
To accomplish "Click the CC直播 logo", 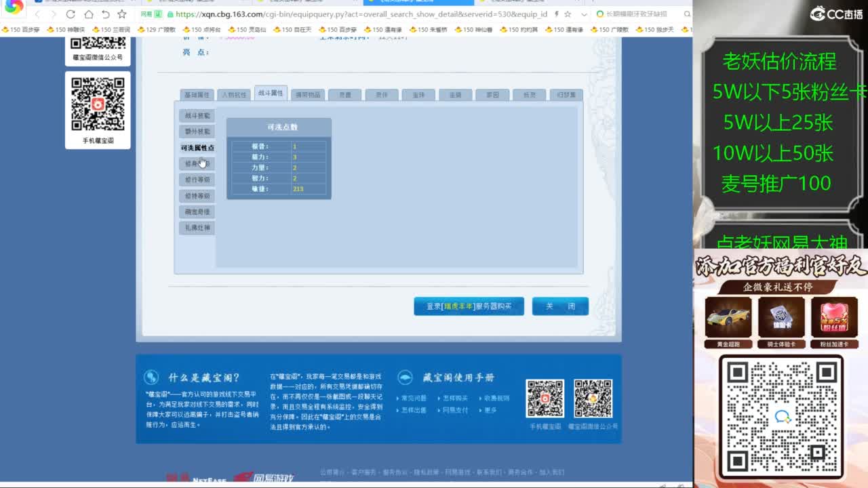I will point(835,14).
